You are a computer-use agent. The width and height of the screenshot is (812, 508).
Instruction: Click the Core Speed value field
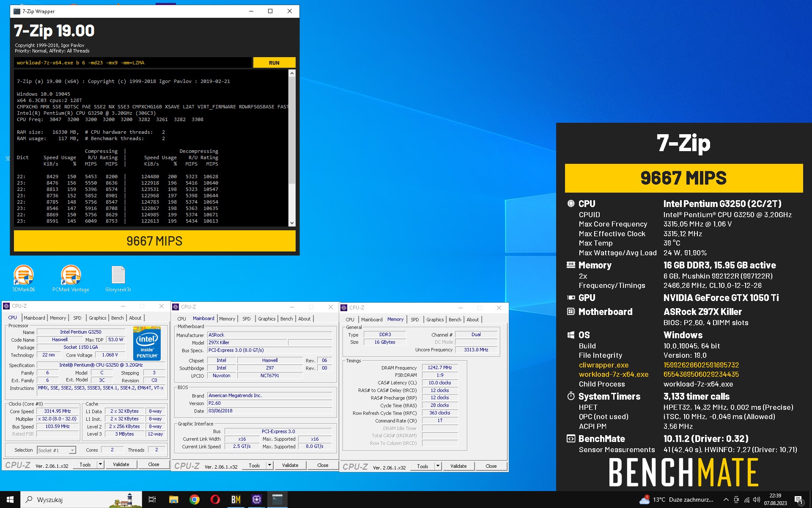(58, 411)
